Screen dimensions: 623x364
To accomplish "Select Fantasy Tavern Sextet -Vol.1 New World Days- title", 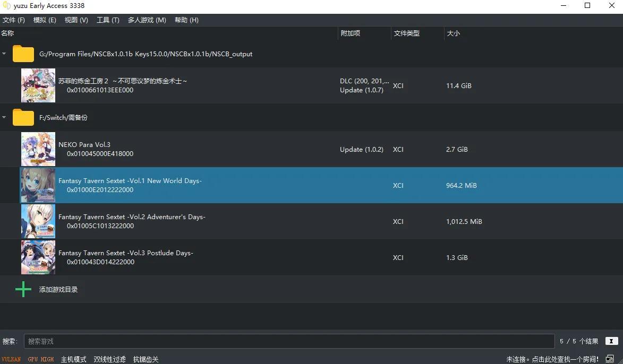I will pyautogui.click(x=130, y=180).
